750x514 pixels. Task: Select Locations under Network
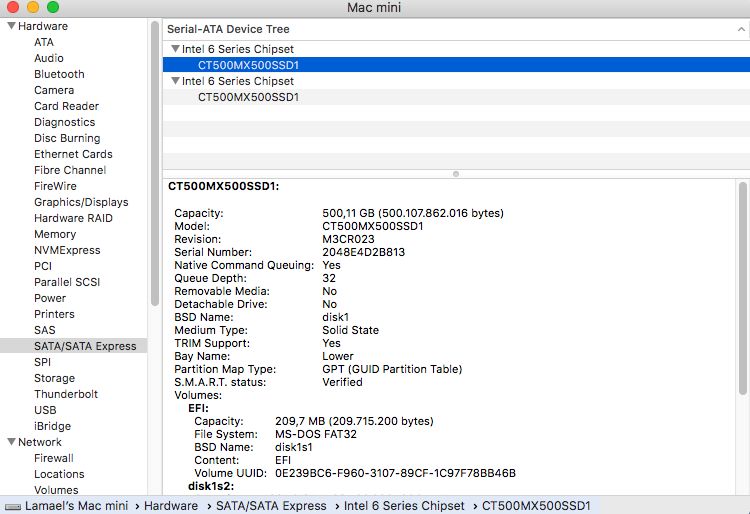(59, 474)
